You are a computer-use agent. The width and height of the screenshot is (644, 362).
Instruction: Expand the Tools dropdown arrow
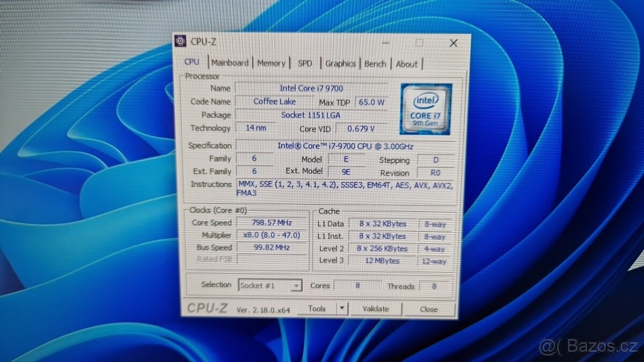[342, 308]
